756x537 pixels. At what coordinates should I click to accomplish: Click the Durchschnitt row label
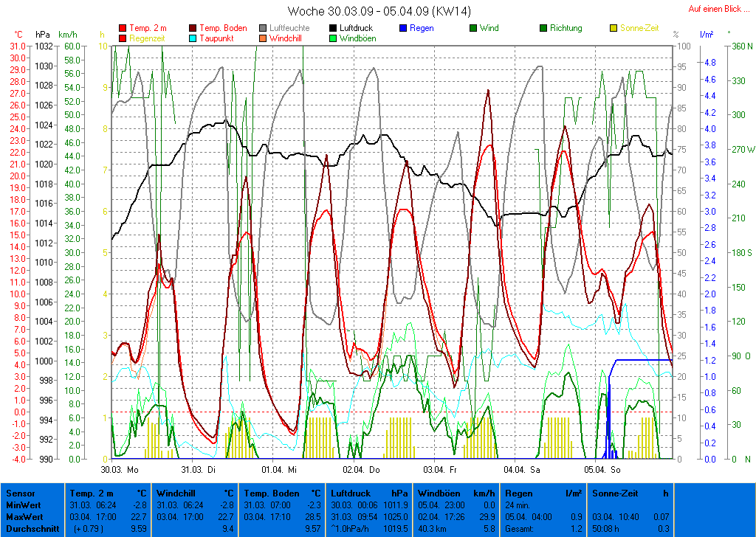[30, 528]
